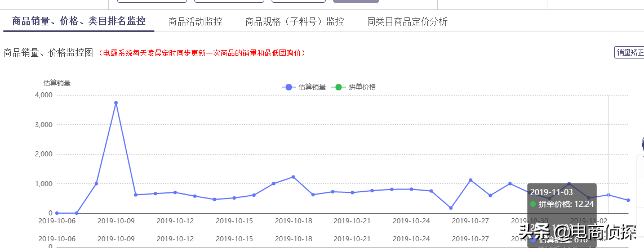This screenshot has width=644, height=248.
Task: Open 商品规格（子料号）监控 tab
Action: (295, 22)
